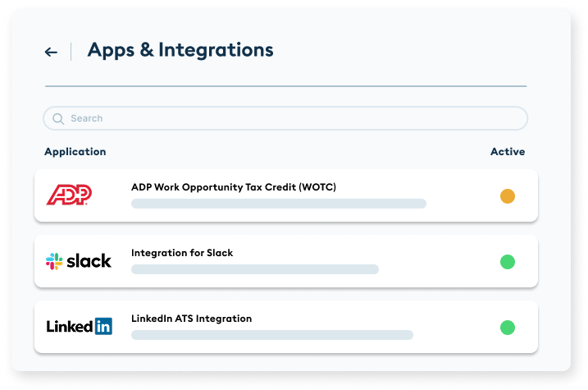
Task: Toggle the orange ADP active status dot
Action: point(508,196)
